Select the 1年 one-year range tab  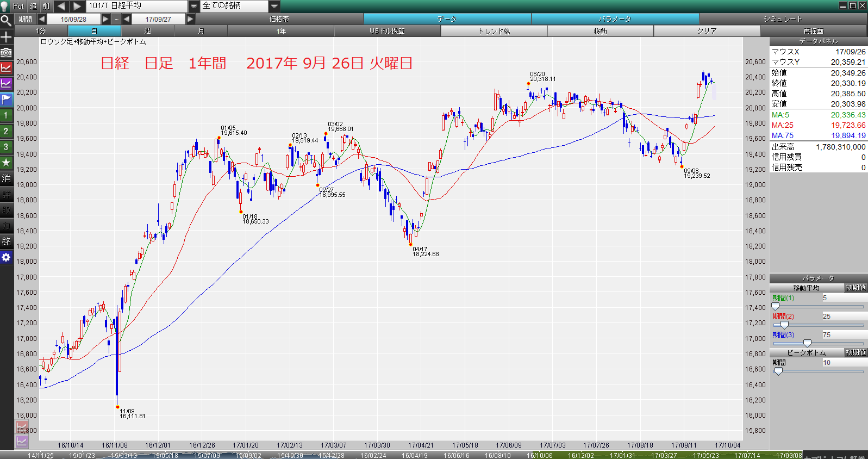(x=280, y=31)
